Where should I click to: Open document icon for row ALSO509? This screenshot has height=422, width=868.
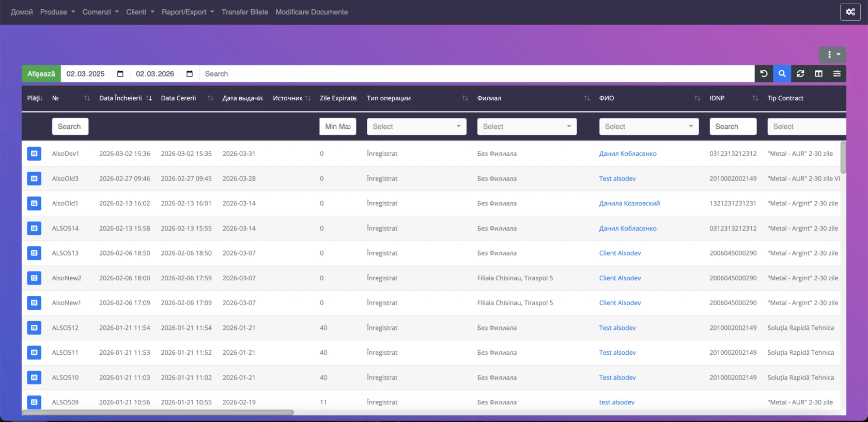click(34, 402)
